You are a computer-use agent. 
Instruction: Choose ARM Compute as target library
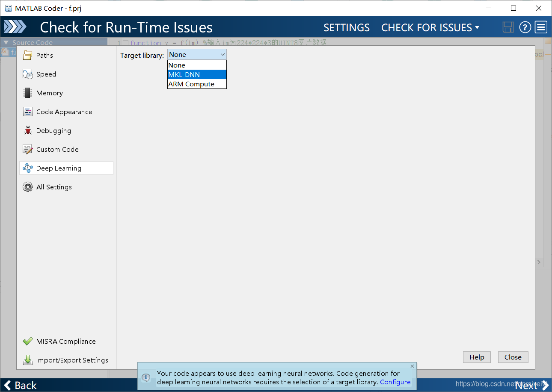(x=197, y=84)
